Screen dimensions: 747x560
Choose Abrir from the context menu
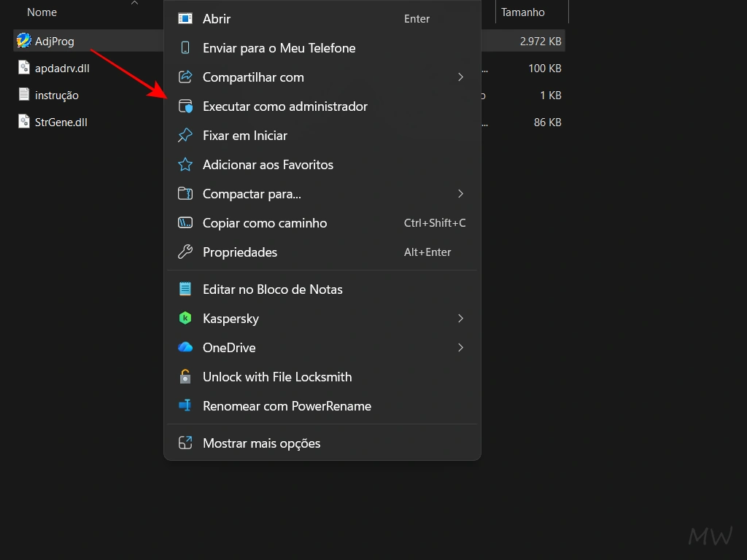coord(217,19)
